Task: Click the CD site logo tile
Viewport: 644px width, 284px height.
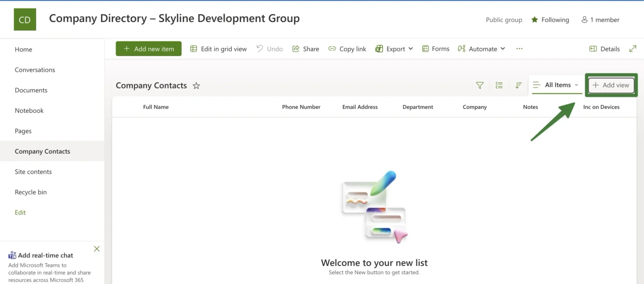Action: (25, 19)
